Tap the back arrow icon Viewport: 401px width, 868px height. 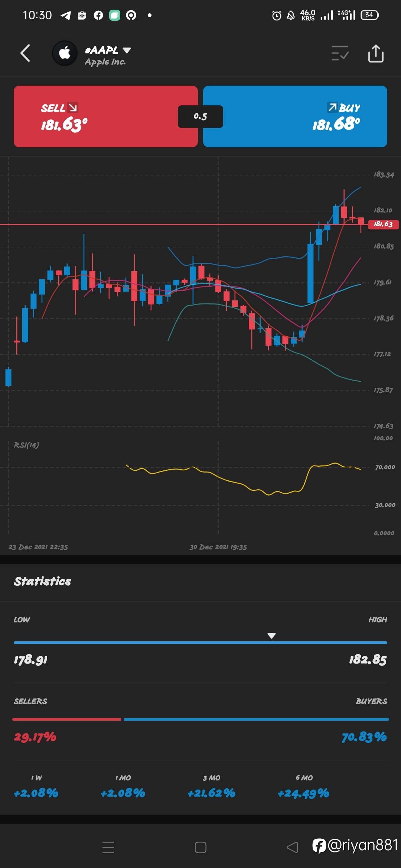pos(25,53)
